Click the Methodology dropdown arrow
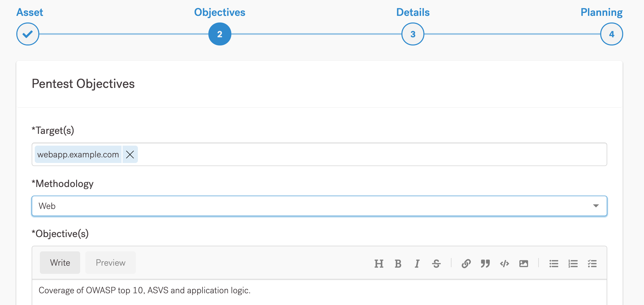The image size is (644, 305). pyautogui.click(x=596, y=206)
